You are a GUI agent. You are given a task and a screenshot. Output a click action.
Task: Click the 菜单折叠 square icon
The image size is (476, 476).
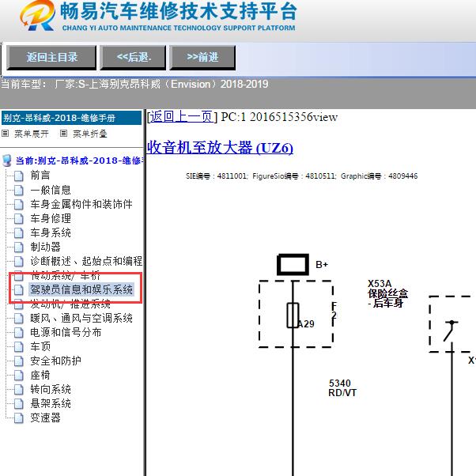pyautogui.click(x=63, y=134)
